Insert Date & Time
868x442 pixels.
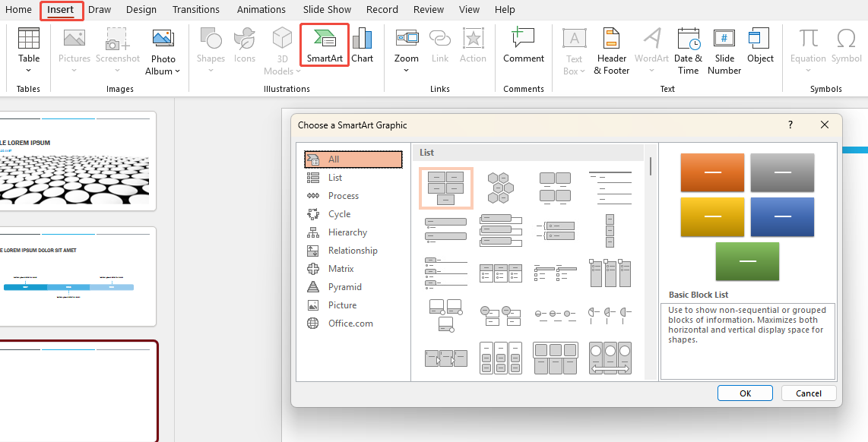(x=688, y=51)
